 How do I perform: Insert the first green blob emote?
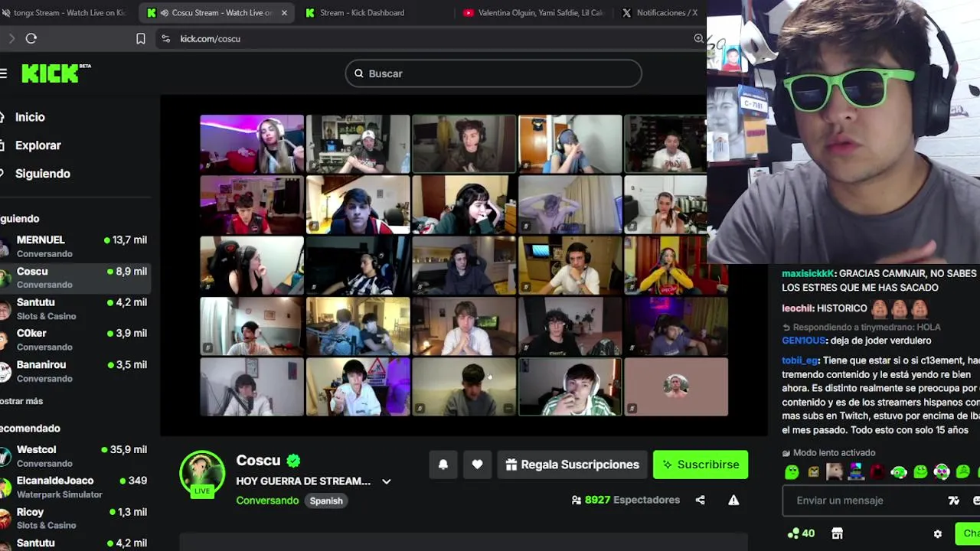pyautogui.click(x=792, y=472)
